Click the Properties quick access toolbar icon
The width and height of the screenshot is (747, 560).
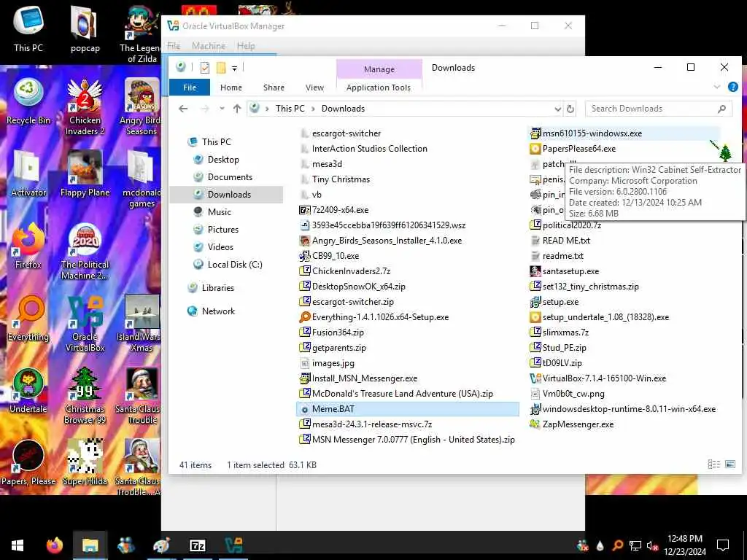[x=205, y=68]
